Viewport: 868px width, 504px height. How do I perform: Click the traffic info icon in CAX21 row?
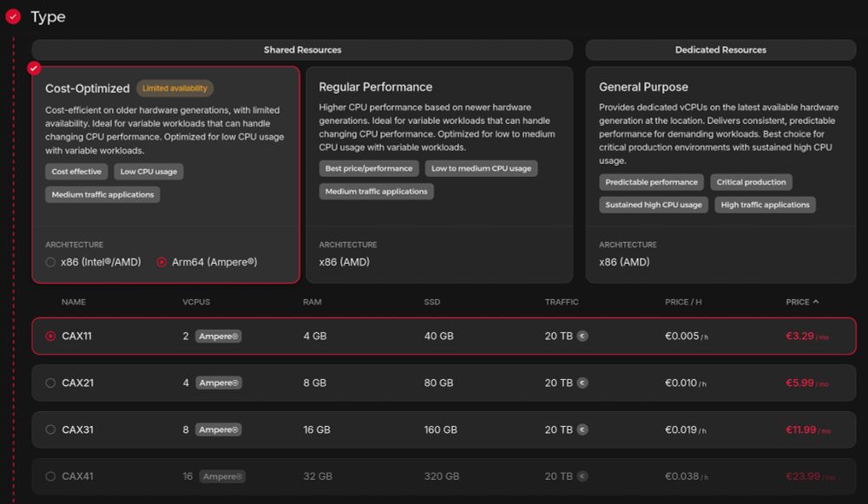[582, 383]
